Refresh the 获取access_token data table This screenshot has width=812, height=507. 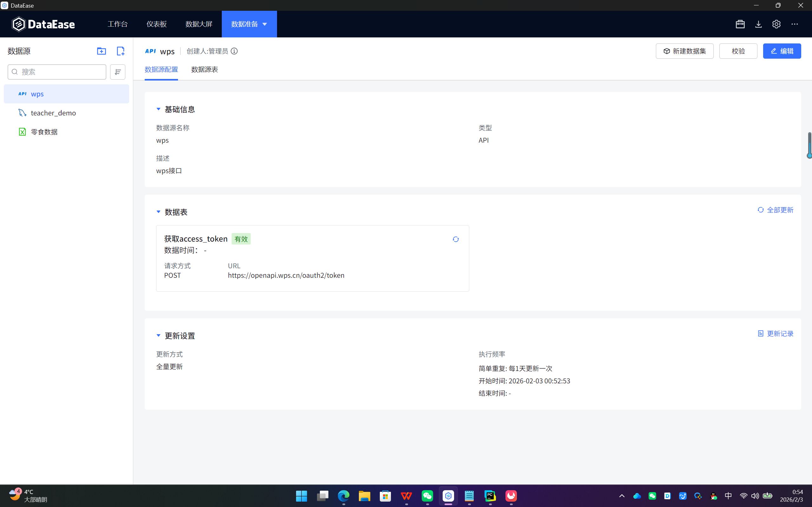(455, 239)
